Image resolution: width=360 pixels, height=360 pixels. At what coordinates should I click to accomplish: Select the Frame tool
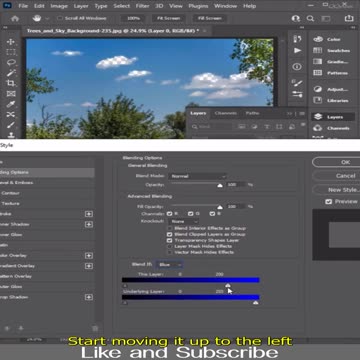pos(11,94)
